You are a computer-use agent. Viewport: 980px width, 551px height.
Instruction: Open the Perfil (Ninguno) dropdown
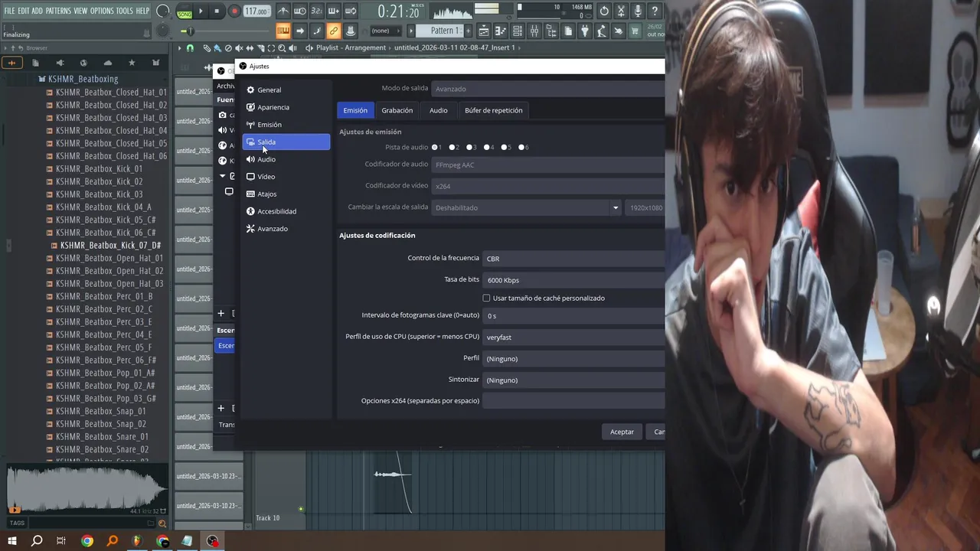click(x=573, y=359)
